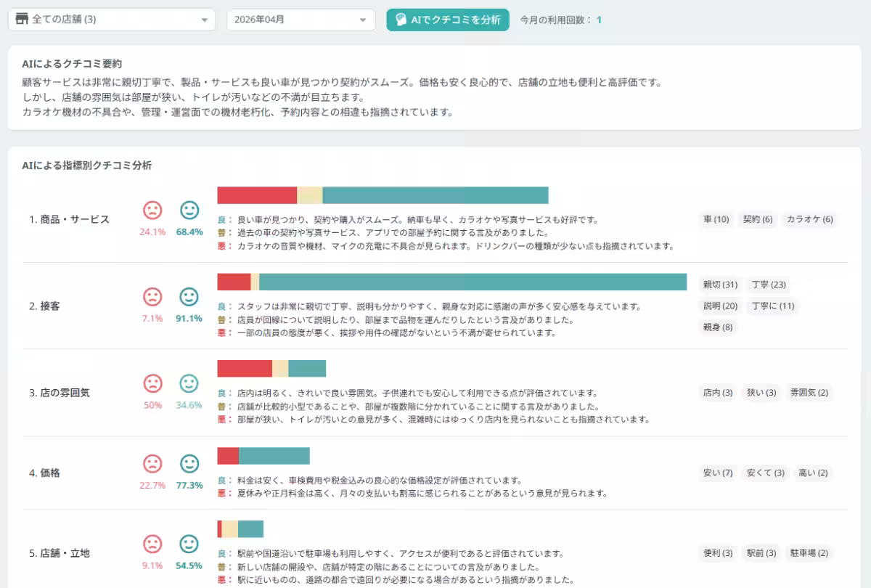This screenshot has height=588, width=871.
Task: Click happy face icon for 価格
Action: 189,463
